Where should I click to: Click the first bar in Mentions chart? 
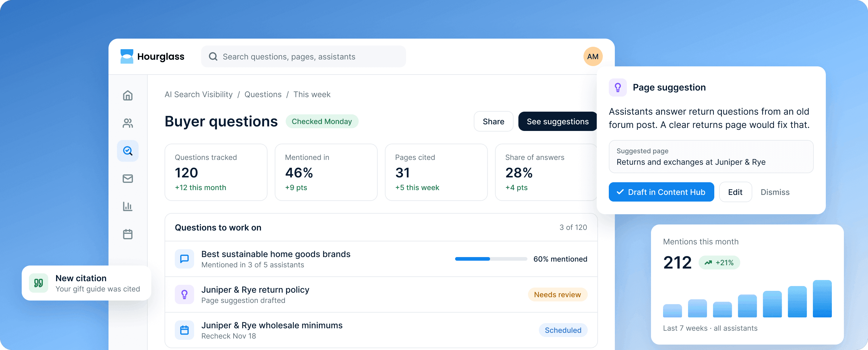[x=672, y=311]
